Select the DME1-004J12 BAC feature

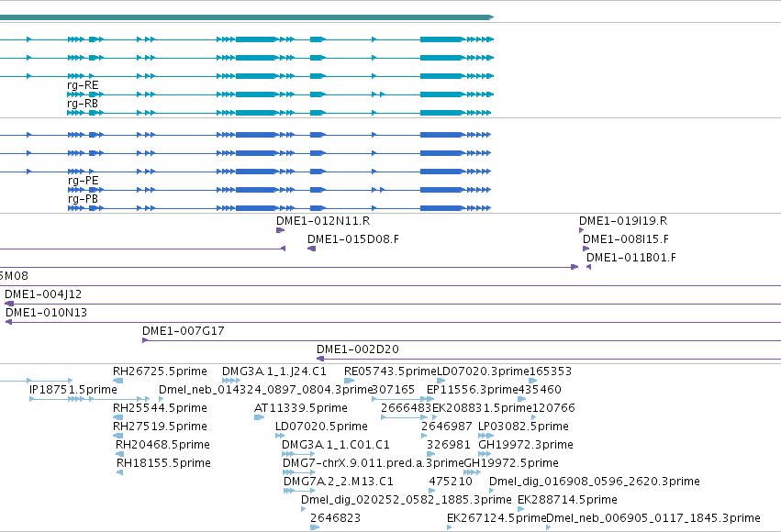pos(393,304)
